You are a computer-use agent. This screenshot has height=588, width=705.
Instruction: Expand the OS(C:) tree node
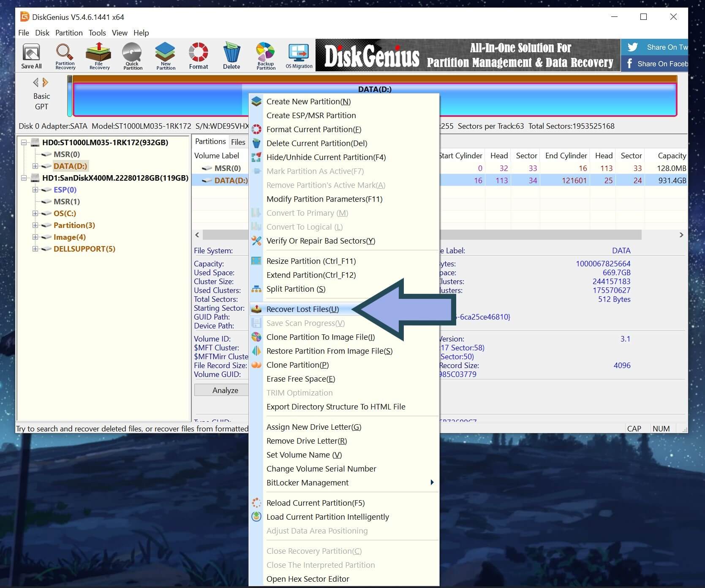tap(35, 214)
